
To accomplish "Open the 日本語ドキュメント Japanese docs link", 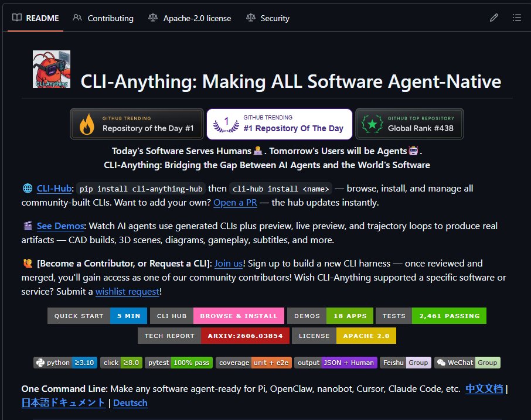I will pos(63,403).
